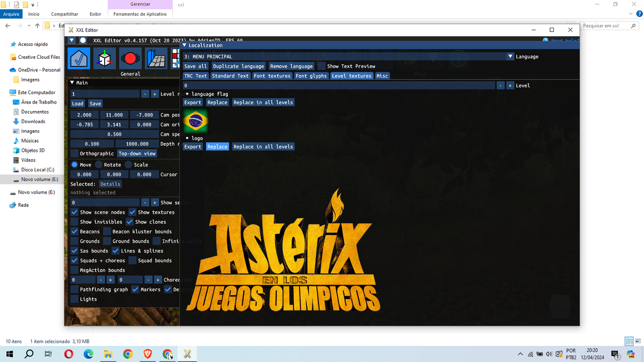Viewport: 644px width, 362px height.
Task: Click the Depth range 0.100 near value
Action: pos(92,144)
